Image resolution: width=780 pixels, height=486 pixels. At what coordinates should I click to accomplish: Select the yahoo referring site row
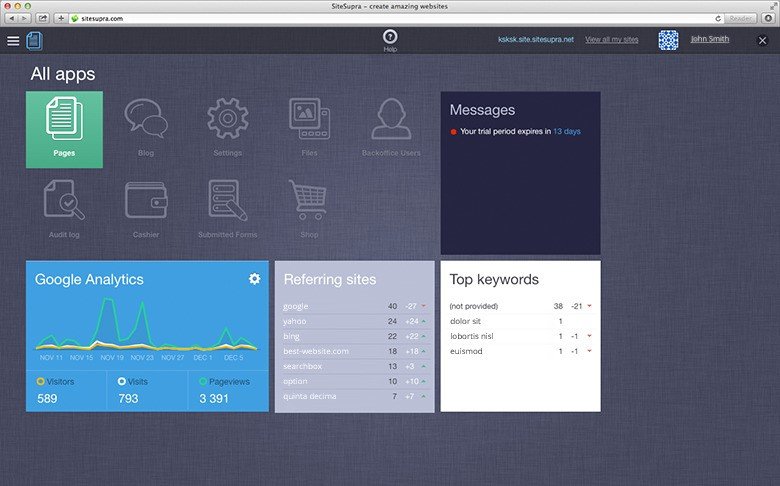(355, 321)
